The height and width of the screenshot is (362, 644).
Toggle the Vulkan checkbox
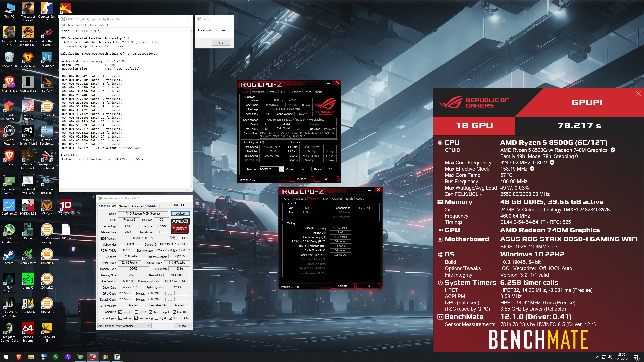120,318
